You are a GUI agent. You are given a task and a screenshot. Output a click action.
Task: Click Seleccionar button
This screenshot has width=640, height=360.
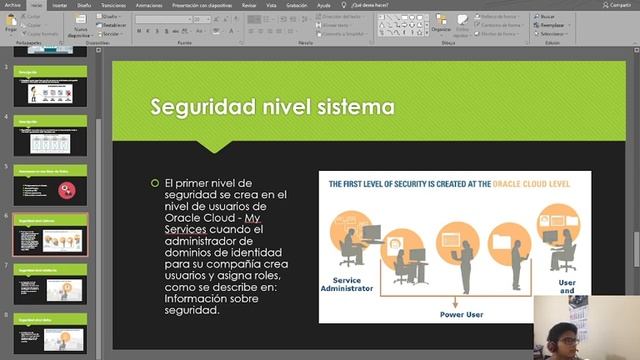(x=551, y=34)
